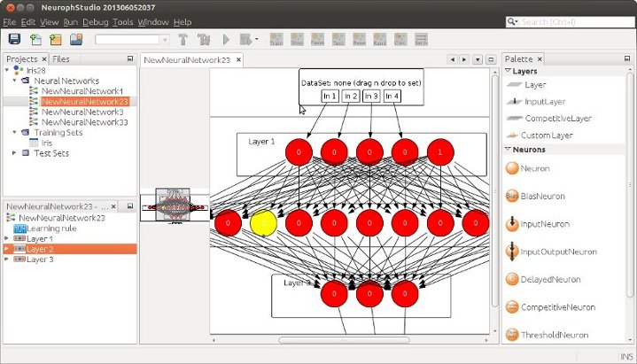Viewport: 637px width, 364px height.
Task: Click the Open Project toolbar icon
Action: [x=76, y=39]
